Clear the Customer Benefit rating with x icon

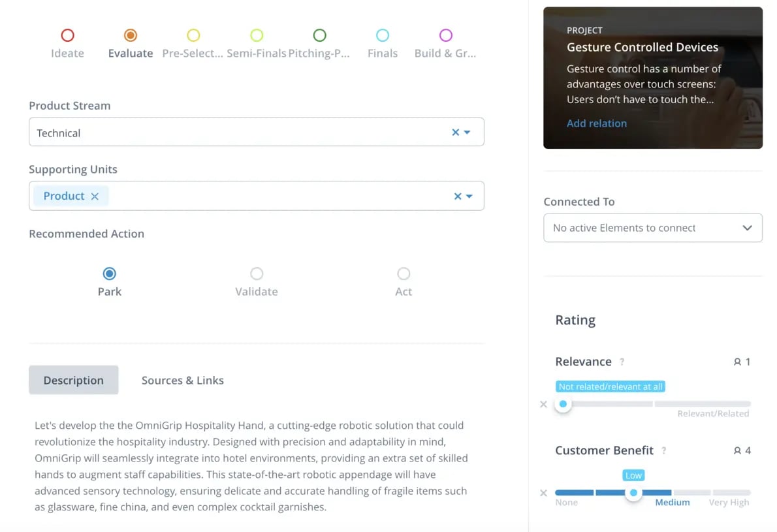(543, 493)
